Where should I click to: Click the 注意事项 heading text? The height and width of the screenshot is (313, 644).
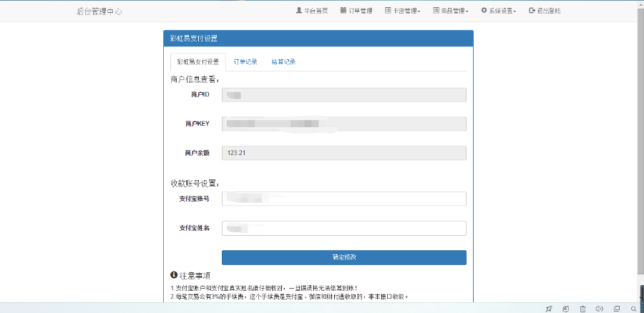click(x=195, y=275)
